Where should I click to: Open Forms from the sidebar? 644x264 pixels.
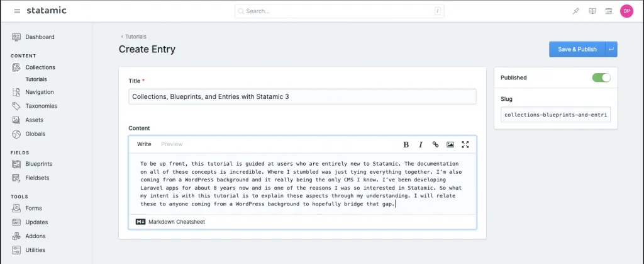click(34, 209)
